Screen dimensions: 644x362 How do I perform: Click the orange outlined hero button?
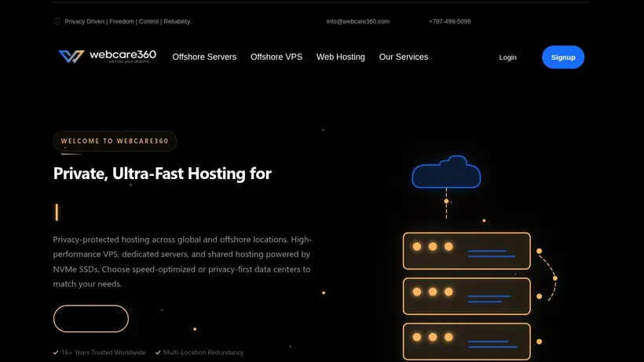(91, 319)
